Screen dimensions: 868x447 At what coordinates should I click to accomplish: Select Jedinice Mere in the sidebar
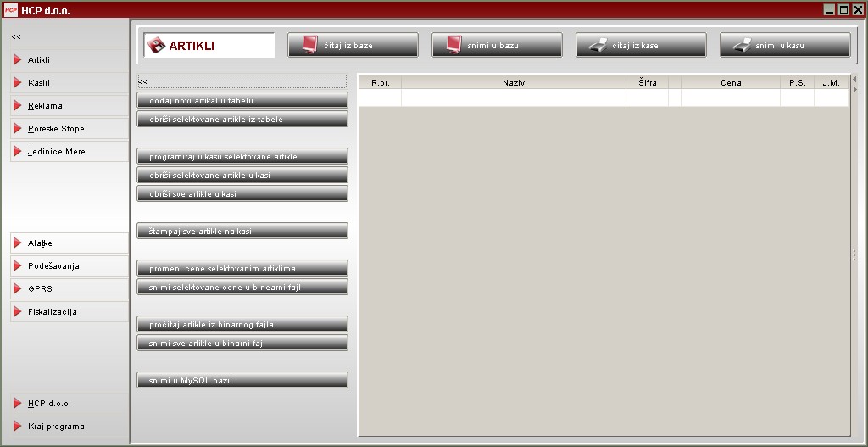click(x=56, y=152)
